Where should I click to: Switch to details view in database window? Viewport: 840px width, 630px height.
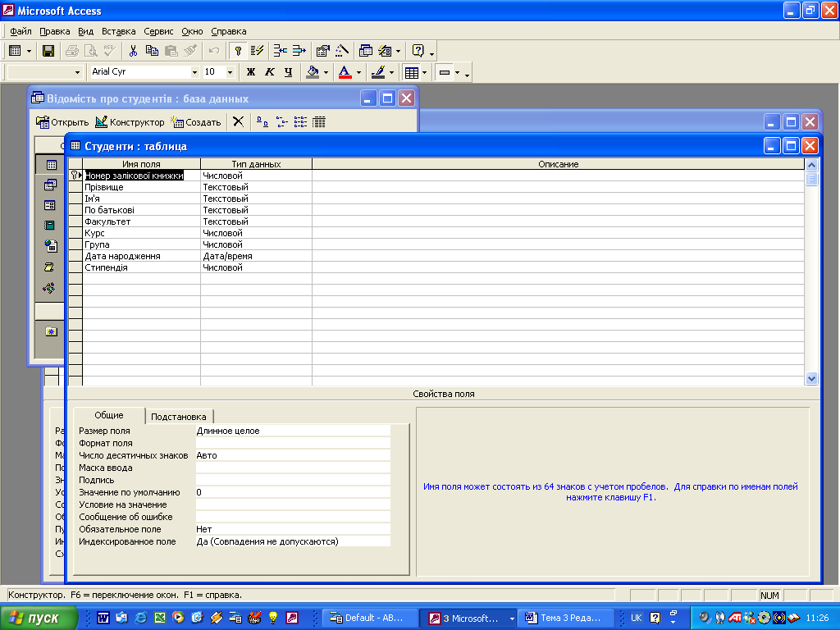coord(319,122)
